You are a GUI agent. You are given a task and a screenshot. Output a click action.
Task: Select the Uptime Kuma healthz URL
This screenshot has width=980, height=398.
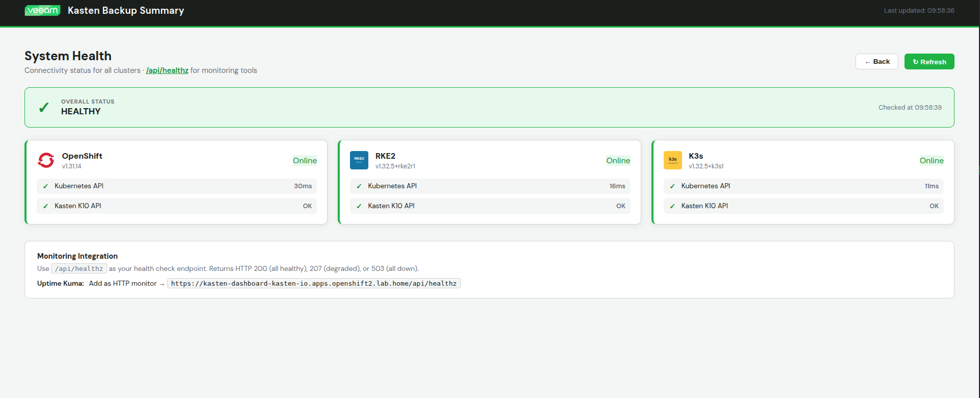coord(314,284)
